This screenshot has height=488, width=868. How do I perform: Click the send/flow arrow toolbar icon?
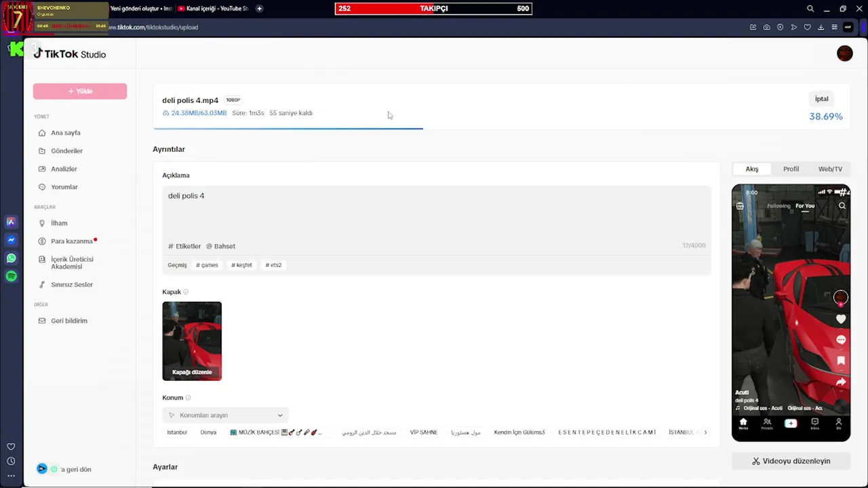[793, 27]
